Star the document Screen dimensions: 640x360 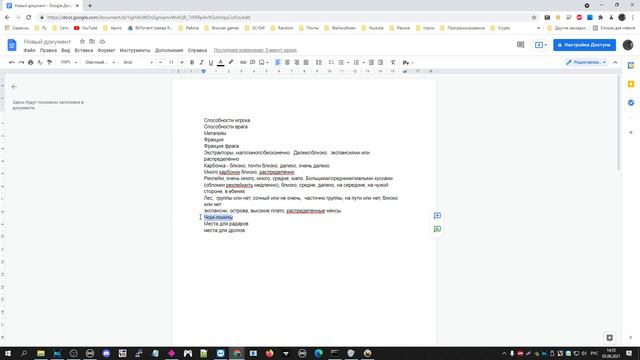82,42
